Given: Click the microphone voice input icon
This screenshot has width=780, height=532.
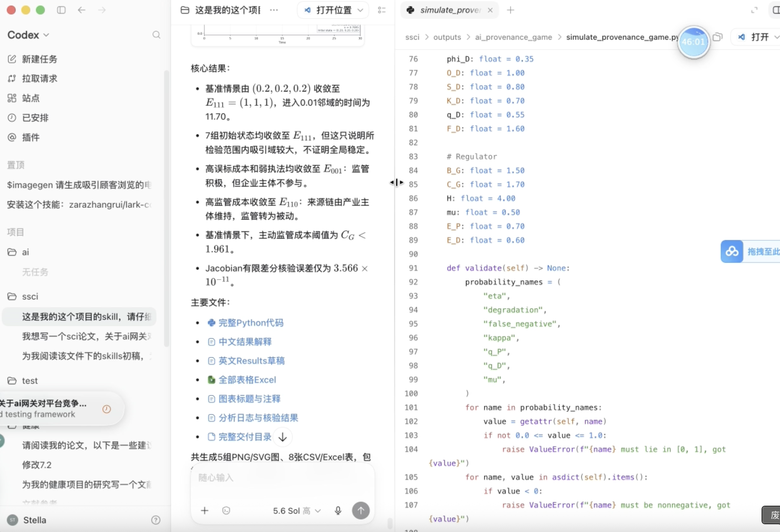Looking at the screenshot, I should point(338,510).
